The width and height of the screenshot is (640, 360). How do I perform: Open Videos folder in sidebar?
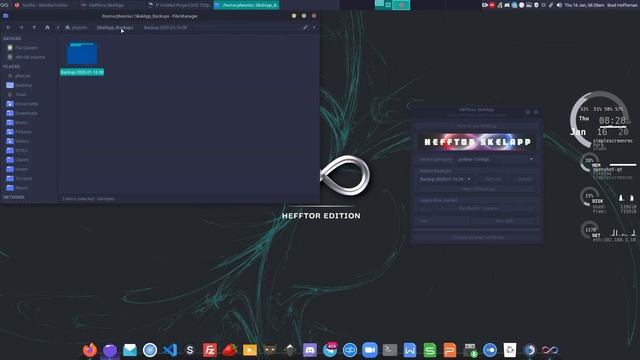click(22, 141)
